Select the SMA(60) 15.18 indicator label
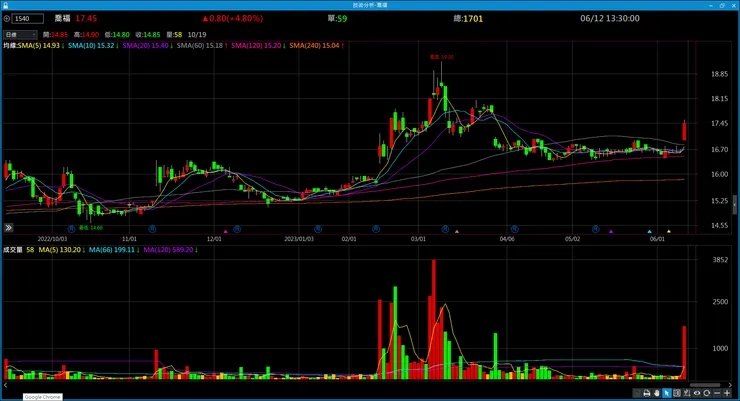This screenshot has height=401, width=740. pos(202,45)
